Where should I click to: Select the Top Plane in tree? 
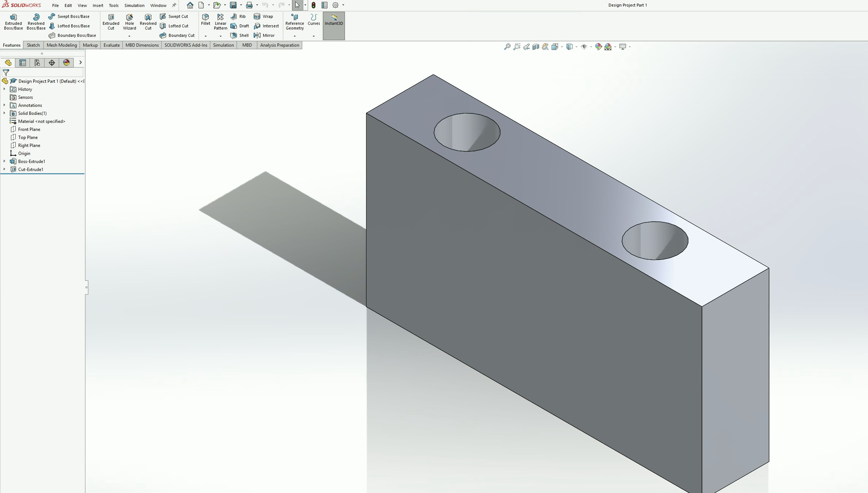[x=24, y=137]
